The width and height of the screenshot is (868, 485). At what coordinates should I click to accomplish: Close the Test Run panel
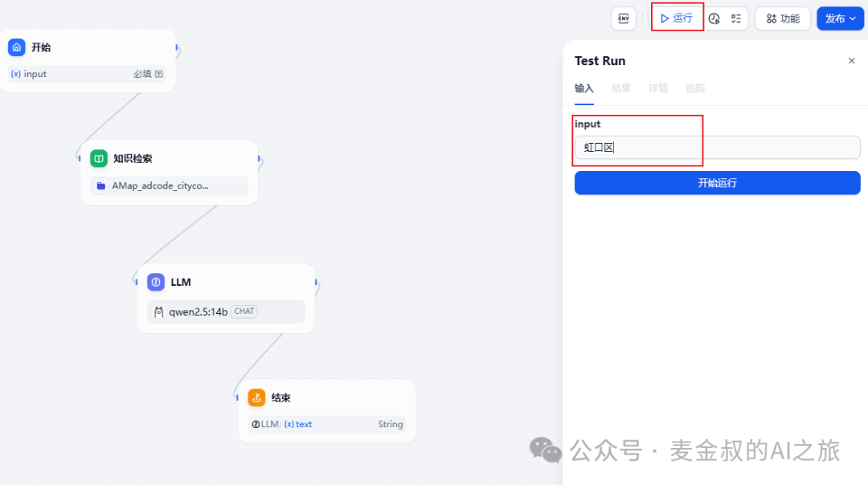(852, 61)
